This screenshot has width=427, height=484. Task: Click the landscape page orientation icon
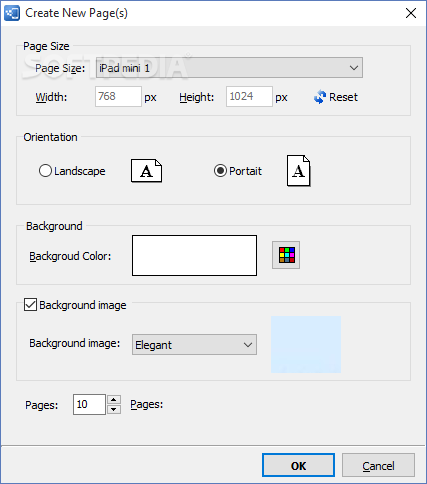[x=146, y=171]
